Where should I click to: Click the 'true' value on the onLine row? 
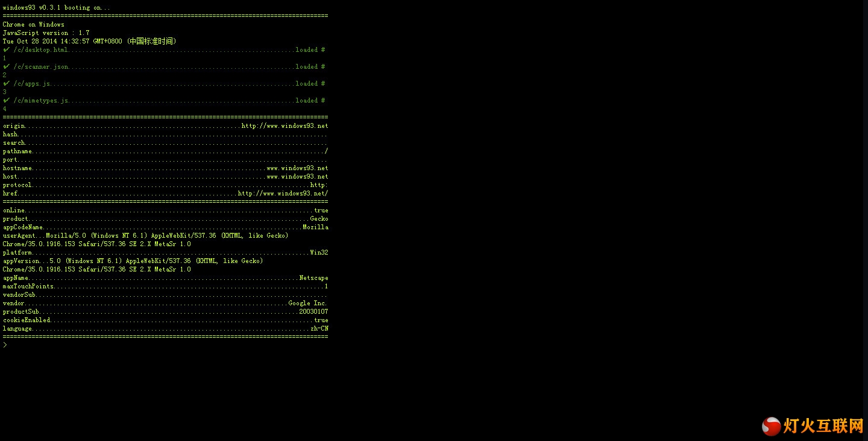point(321,211)
